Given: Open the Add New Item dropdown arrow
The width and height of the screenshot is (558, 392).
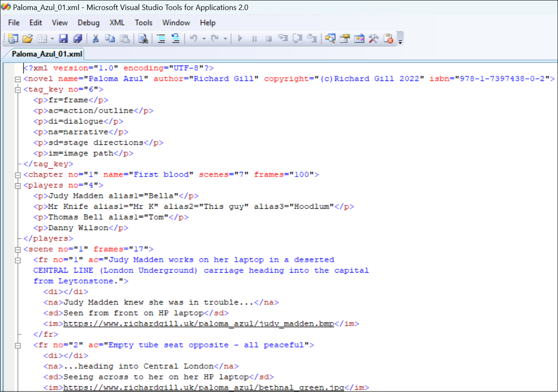Looking at the screenshot, I should 52,39.
